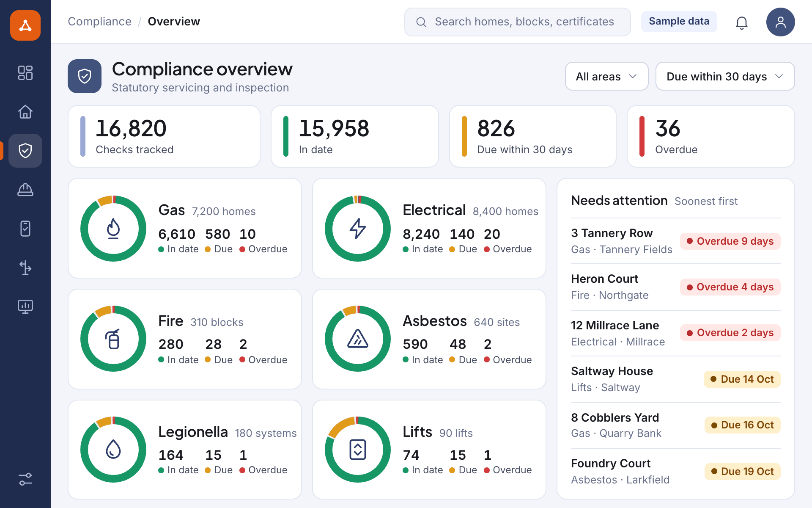The image size is (812, 508).
Task: Click the orange app logo icon
Action: 25,25
